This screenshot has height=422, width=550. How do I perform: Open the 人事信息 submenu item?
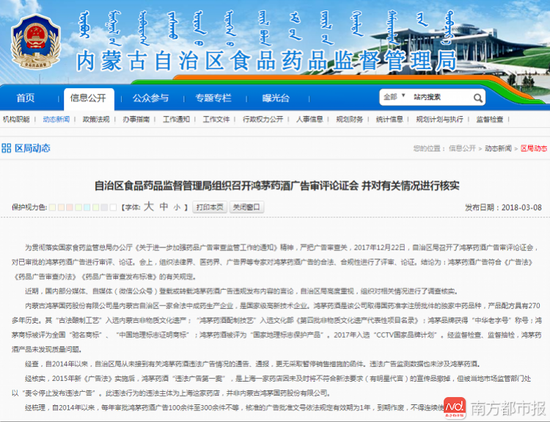click(x=309, y=119)
